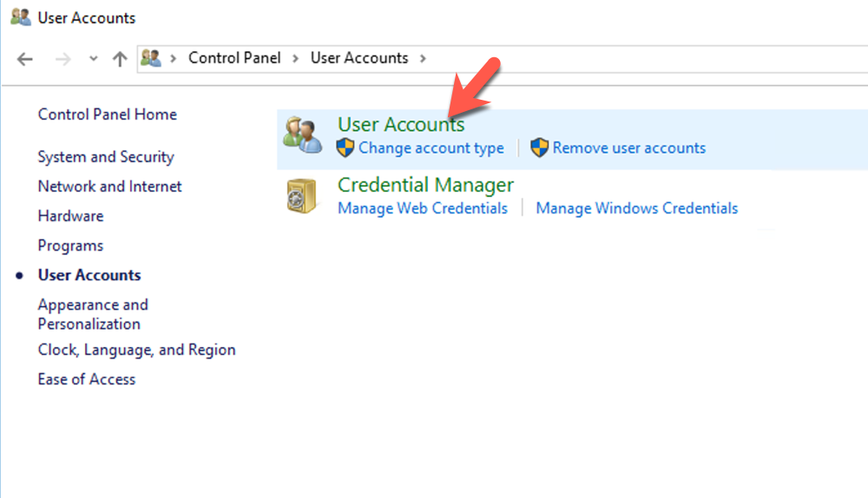Select bold User Accounts sidebar item
Viewport: 868px width, 498px height.
[x=89, y=275]
